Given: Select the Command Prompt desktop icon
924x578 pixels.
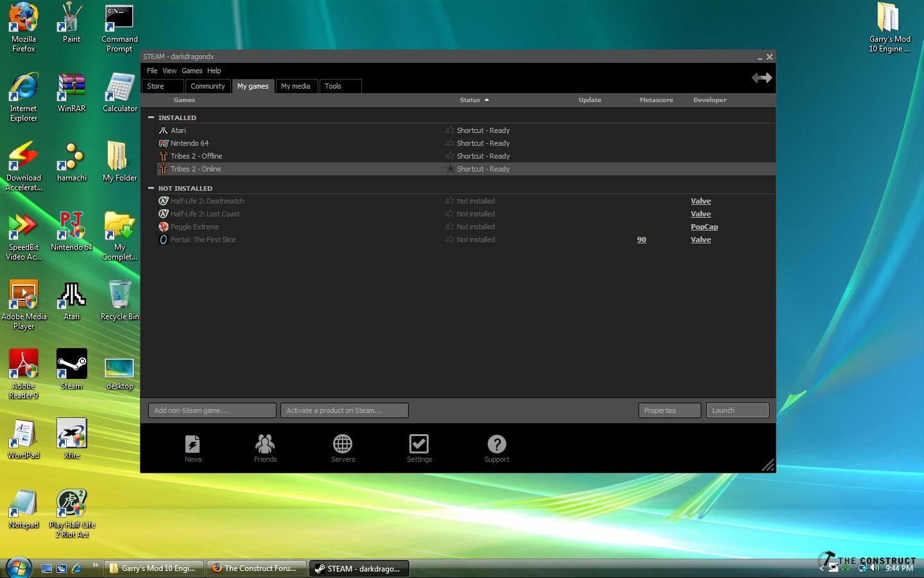Looking at the screenshot, I should pyautogui.click(x=119, y=27).
